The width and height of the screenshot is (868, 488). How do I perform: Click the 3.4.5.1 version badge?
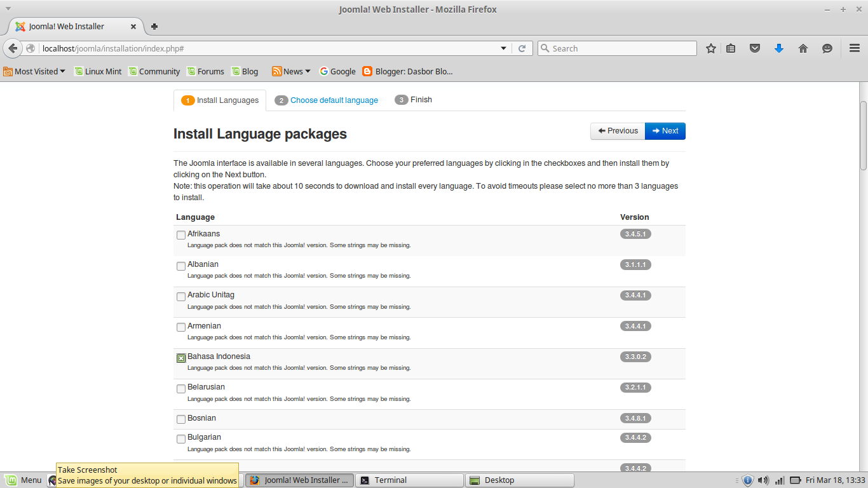[635, 234]
